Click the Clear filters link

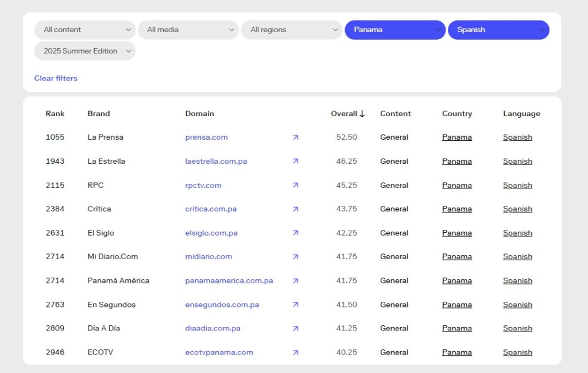[x=56, y=78]
